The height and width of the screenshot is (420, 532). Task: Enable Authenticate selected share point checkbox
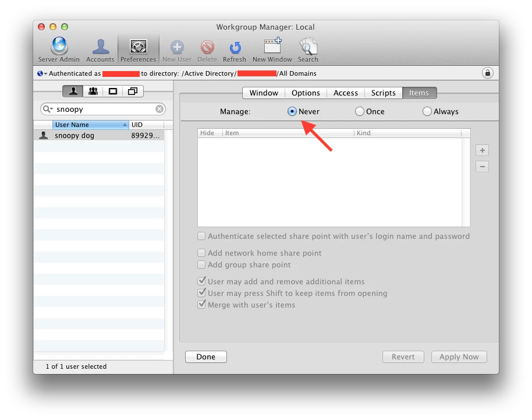(x=201, y=236)
